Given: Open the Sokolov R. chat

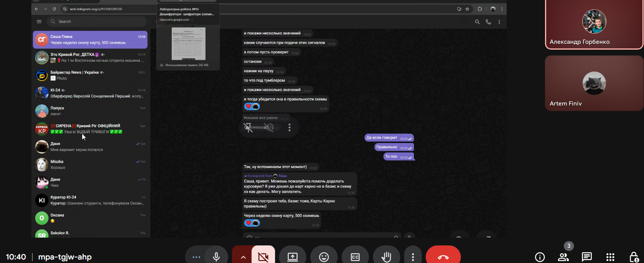Looking at the screenshot, I should point(90,233).
